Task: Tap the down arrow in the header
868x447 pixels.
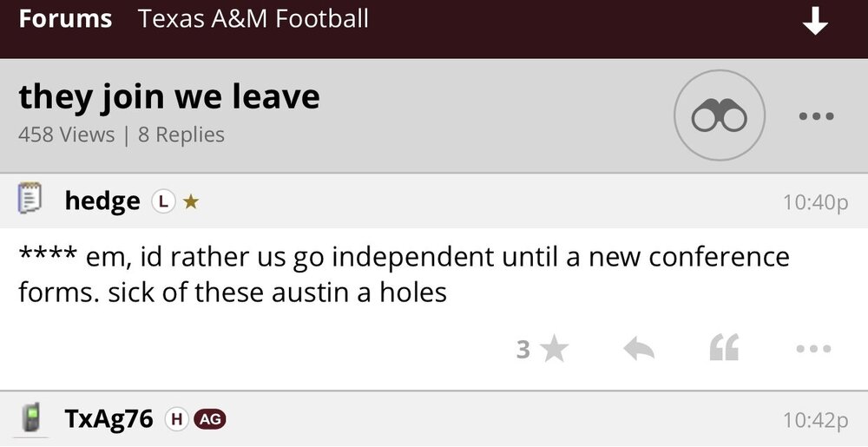Action: pyautogui.click(x=815, y=21)
